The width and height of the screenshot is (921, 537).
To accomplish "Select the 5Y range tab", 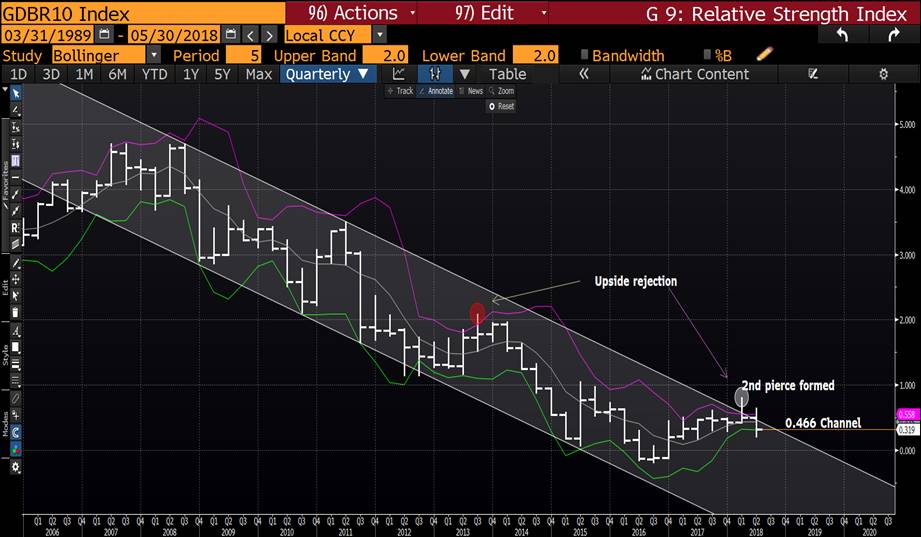I will [223, 74].
